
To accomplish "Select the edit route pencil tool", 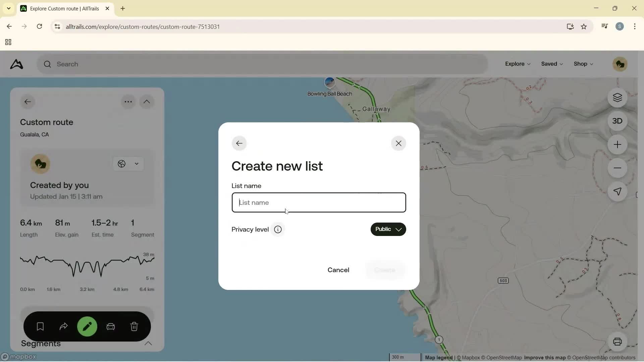I will [87, 326].
